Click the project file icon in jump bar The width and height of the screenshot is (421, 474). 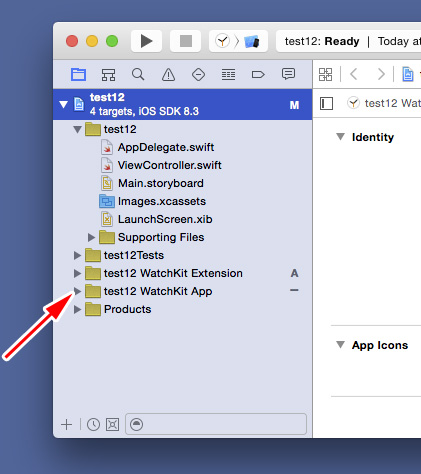coord(408,74)
